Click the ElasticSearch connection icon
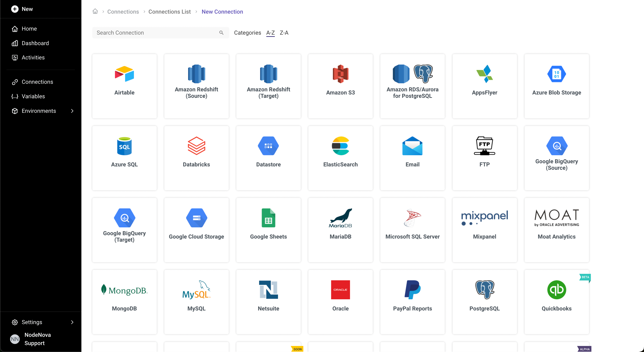 click(x=340, y=146)
